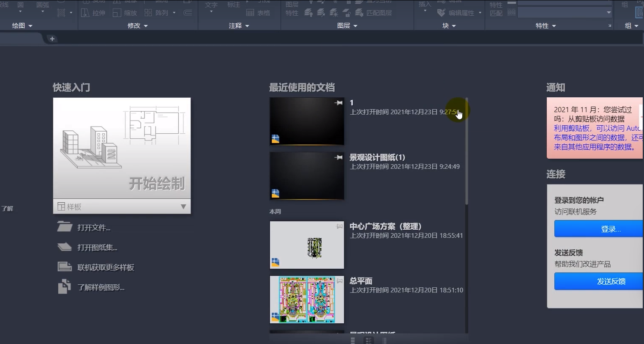Click the sample drawings icon beside 了解样例图形
The image size is (644, 344).
tap(65, 286)
